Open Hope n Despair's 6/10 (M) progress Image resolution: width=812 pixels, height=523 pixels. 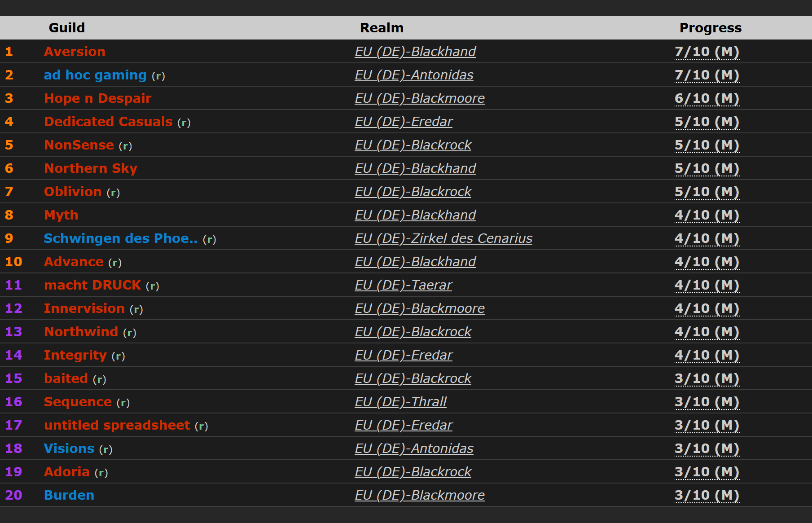pos(707,98)
